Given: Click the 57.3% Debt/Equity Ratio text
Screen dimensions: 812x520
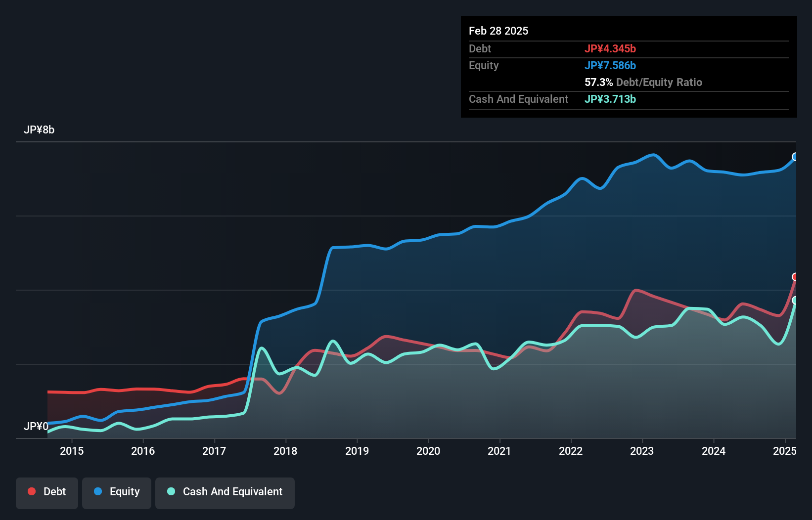Looking at the screenshot, I should pyautogui.click(x=643, y=82).
